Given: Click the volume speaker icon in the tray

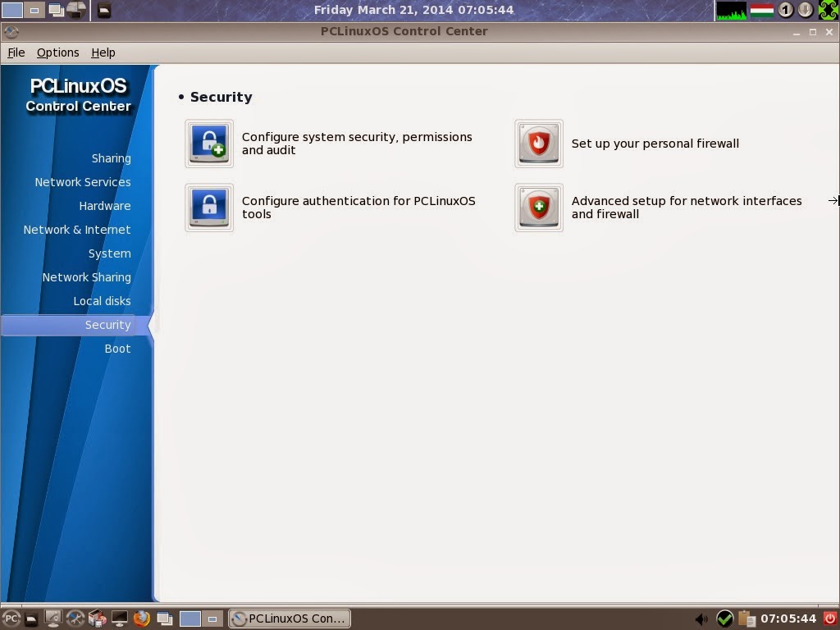Looking at the screenshot, I should click(701, 619).
